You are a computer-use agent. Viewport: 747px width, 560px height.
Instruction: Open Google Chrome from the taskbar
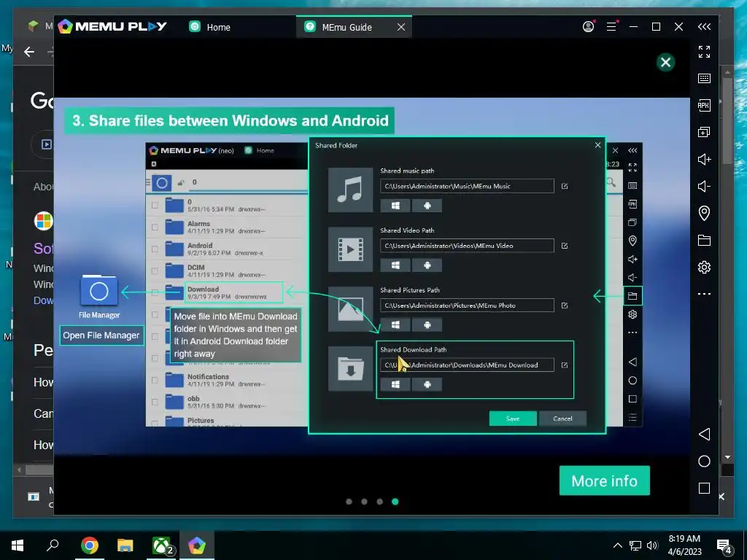(x=90, y=545)
